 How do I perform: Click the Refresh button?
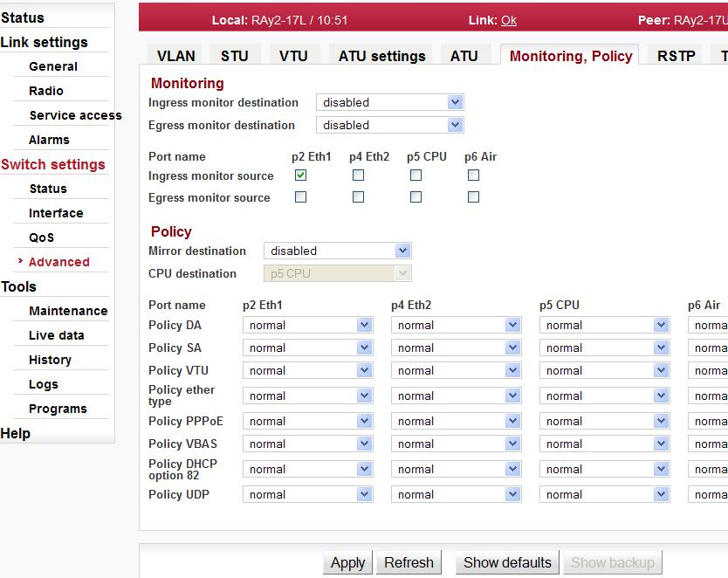click(409, 562)
